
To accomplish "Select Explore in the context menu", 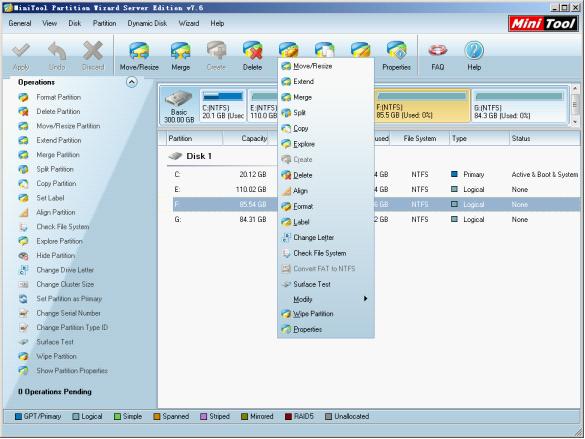I will (325, 144).
